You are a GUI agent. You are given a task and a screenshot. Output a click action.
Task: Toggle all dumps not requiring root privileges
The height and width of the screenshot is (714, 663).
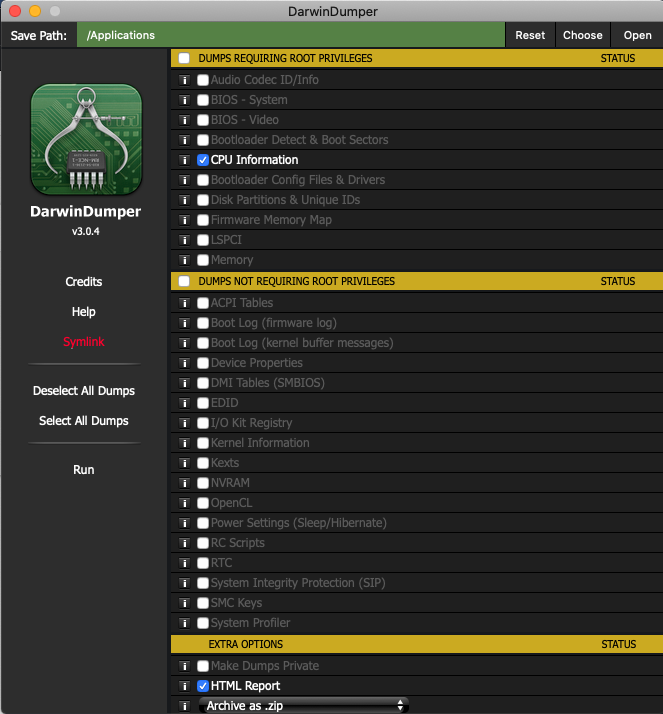184,281
